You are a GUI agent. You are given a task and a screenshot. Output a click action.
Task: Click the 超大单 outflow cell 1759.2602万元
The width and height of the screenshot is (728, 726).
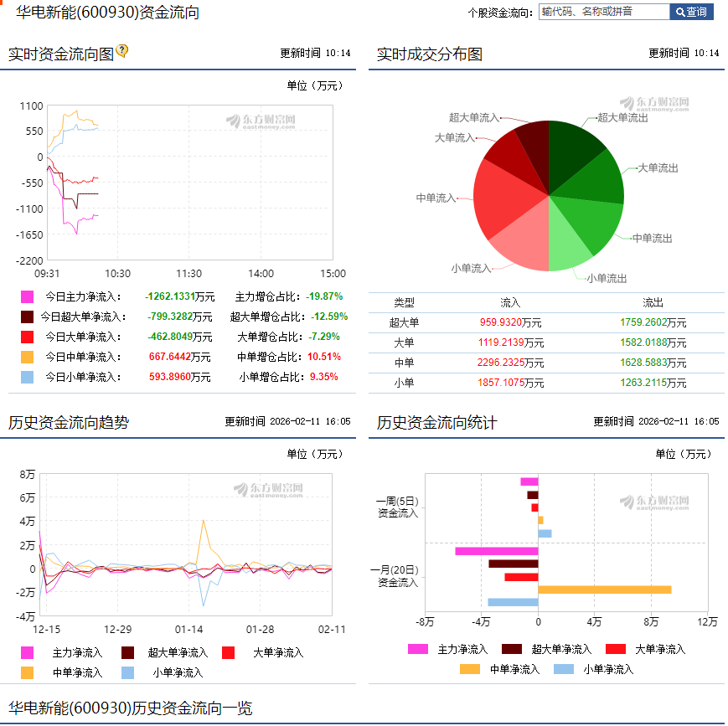click(x=653, y=322)
